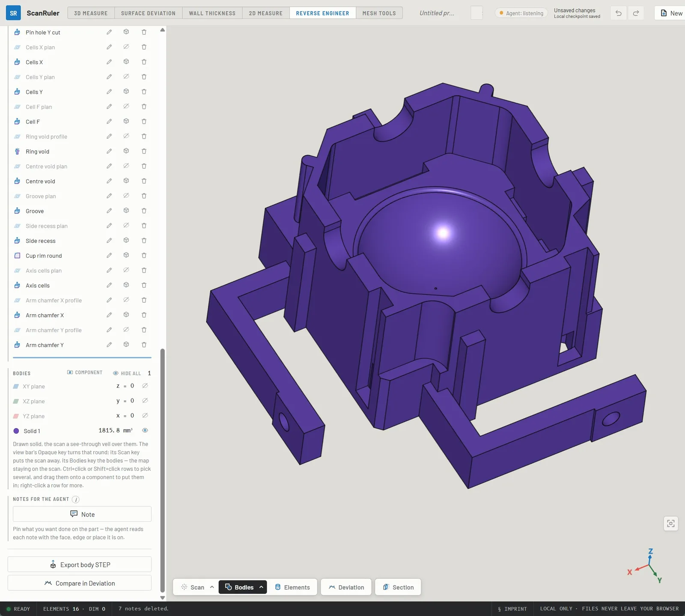Edit the Groove feature with pencil icon
685x616 pixels.
(x=109, y=211)
